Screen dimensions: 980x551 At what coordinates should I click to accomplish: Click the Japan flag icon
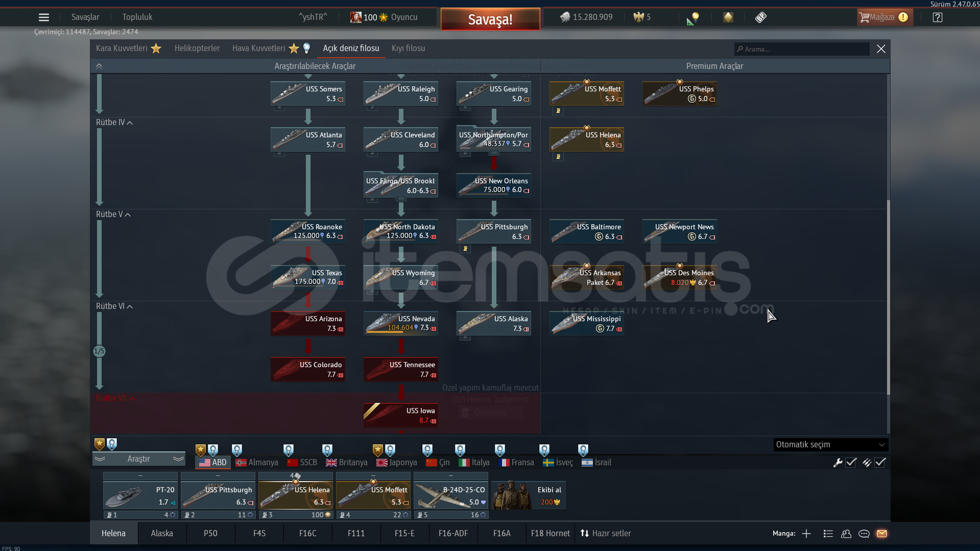tap(381, 463)
